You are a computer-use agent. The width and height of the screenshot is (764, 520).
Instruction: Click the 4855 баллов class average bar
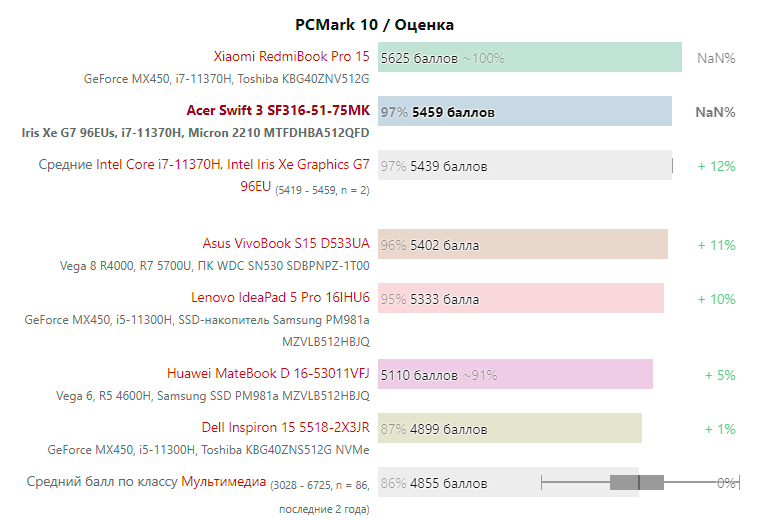click(x=508, y=483)
